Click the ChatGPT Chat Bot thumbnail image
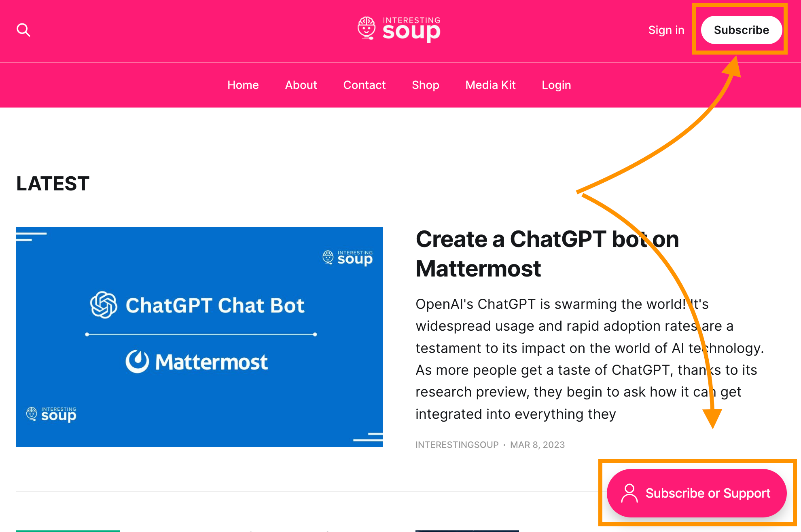The height and width of the screenshot is (532, 801). pyautogui.click(x=201, y=336)
